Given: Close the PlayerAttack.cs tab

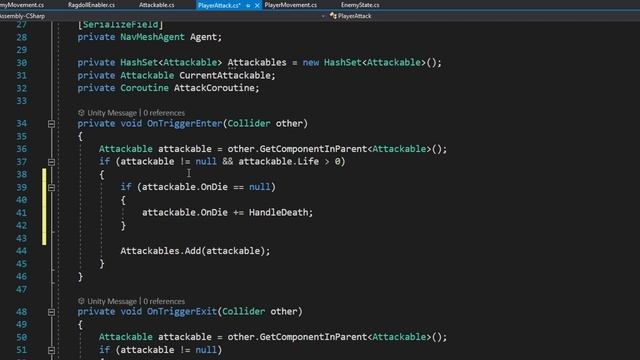Looking at the screenshot, I should [257, 5].
